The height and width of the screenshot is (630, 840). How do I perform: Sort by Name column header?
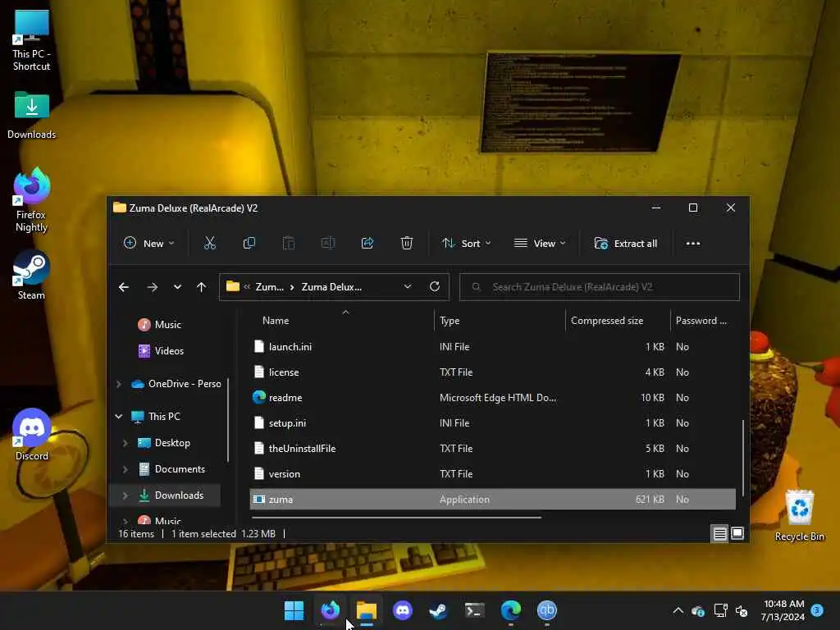tap(276, 321)
